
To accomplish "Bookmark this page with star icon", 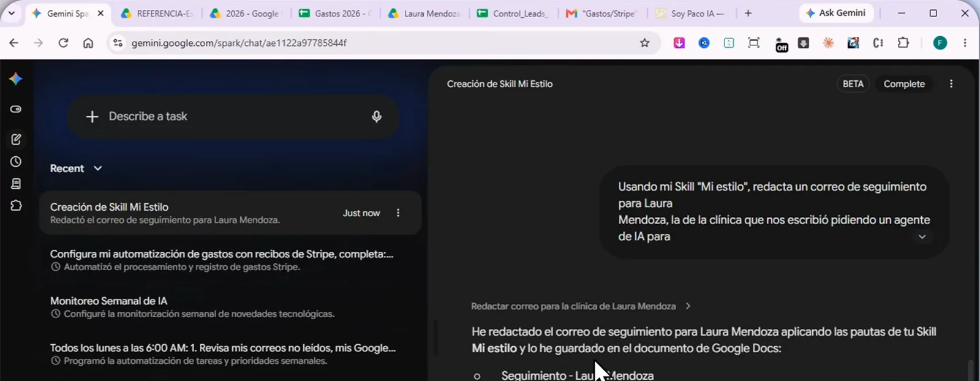I will tap(644, 43).
